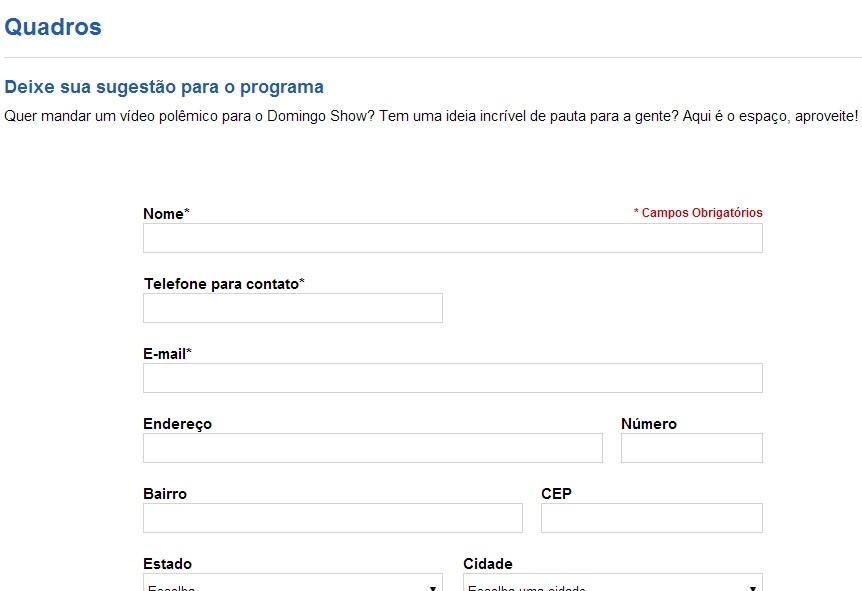Expand the Cidade dropdown list
The image size is (862, 591).
pyautogui.click(x=612, y=584)
